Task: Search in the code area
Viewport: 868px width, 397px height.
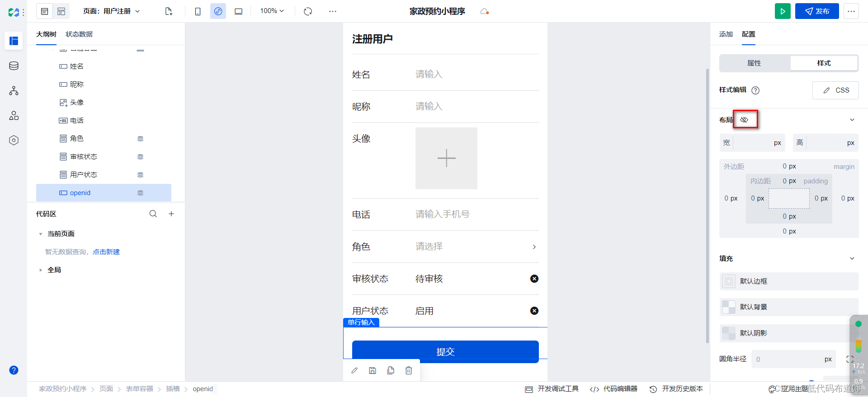Action: click(153, 214)
